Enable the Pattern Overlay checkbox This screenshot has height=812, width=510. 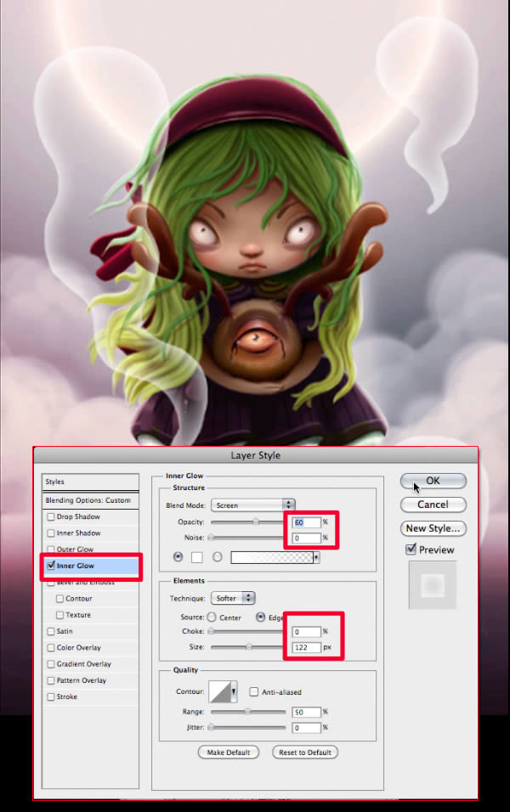[51, 680]
